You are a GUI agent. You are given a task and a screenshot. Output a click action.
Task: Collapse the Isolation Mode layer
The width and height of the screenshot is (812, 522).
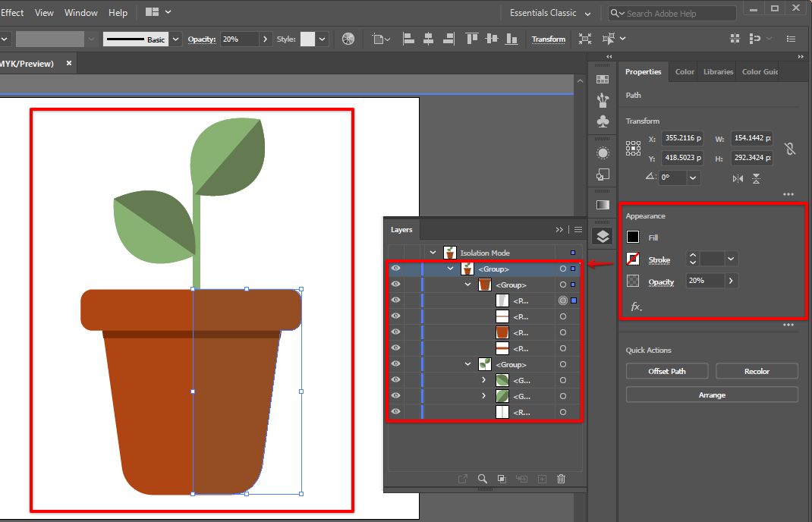[x=433, y=253]
